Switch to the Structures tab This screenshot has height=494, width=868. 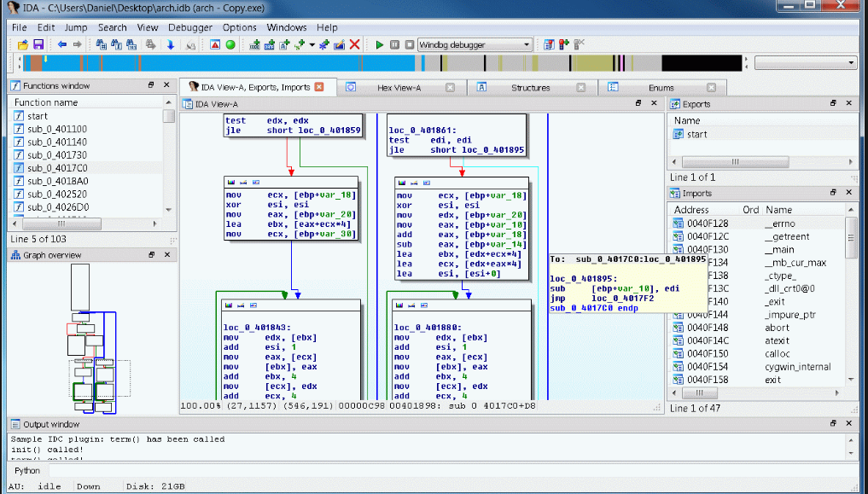[x=530, y=87]
